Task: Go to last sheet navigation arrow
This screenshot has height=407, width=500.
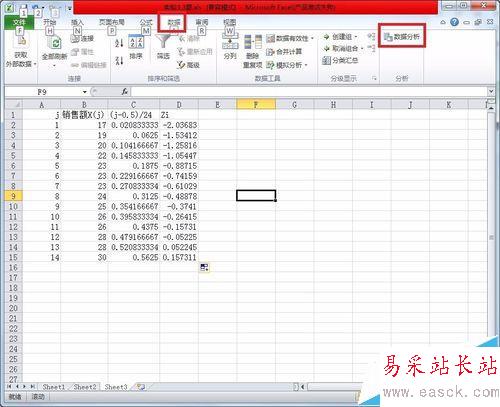Action: click(x=33, y=387)
